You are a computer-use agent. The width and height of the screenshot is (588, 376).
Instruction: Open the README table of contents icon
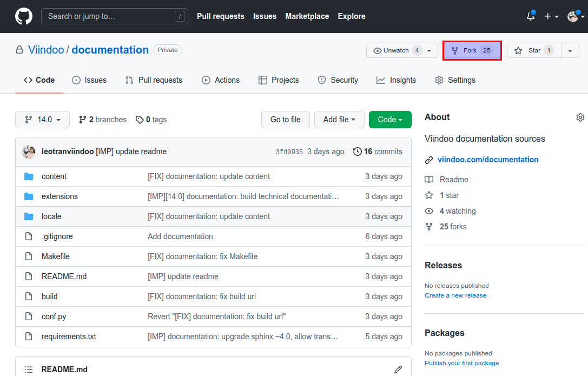tap(29, 370)
